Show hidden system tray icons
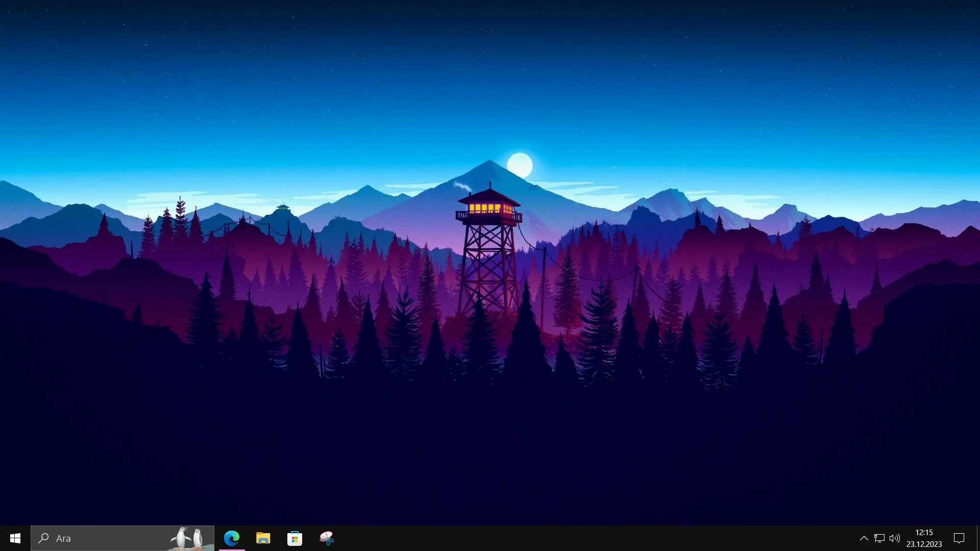This screenshot has height=551, width=980. pyautogui.click(x=864, y=538)
